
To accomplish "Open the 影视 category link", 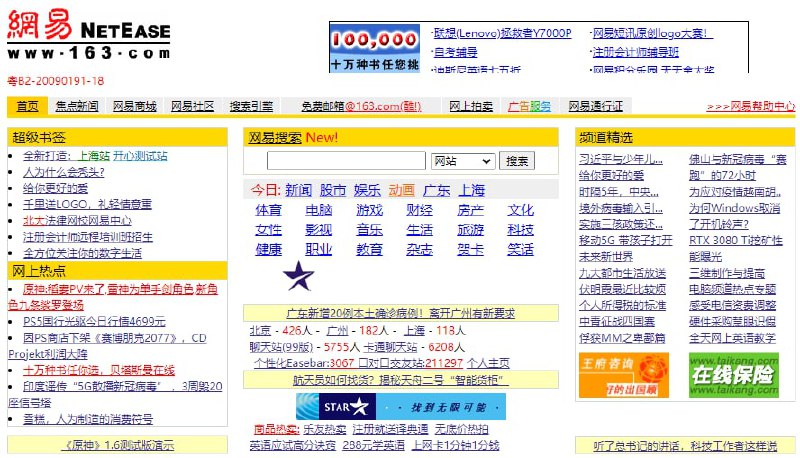I will (x=319, y=230).
